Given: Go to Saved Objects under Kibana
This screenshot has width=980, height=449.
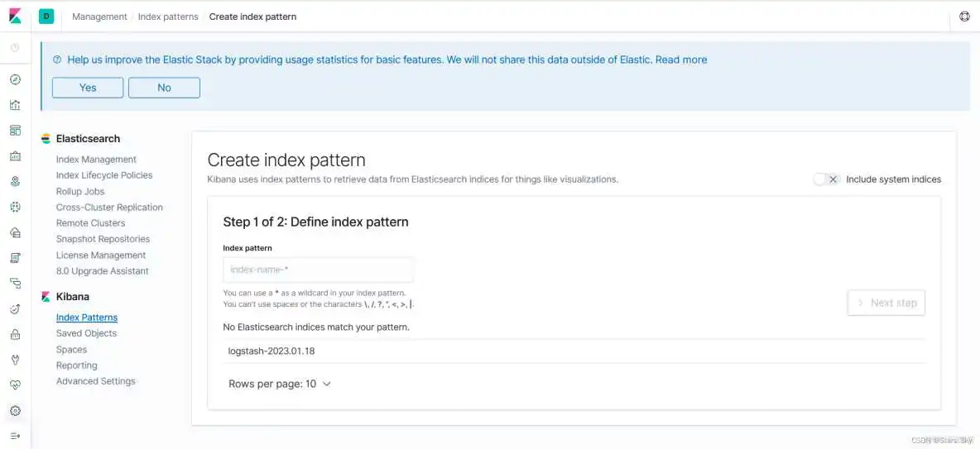Looking at the screenshot, I should click(x=86, y=333).
